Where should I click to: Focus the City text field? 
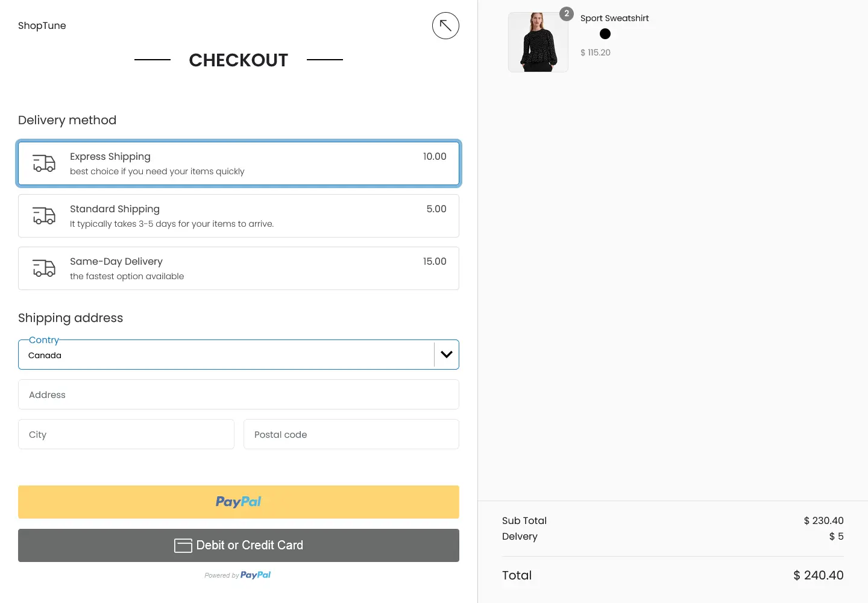tap(126, 435)
